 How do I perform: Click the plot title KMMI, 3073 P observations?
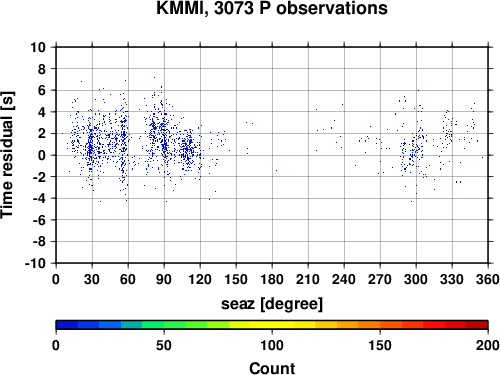(x=272, y=8)
